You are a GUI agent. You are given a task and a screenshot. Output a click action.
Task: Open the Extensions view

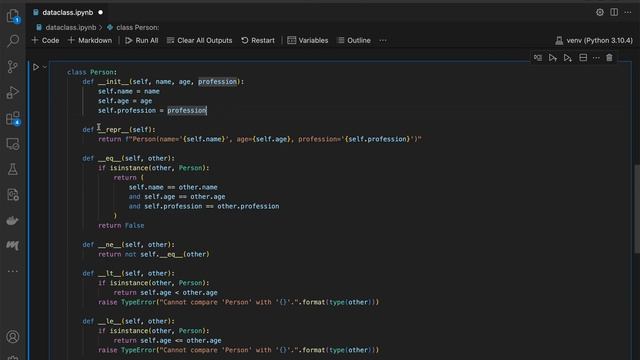click(13, 119)
